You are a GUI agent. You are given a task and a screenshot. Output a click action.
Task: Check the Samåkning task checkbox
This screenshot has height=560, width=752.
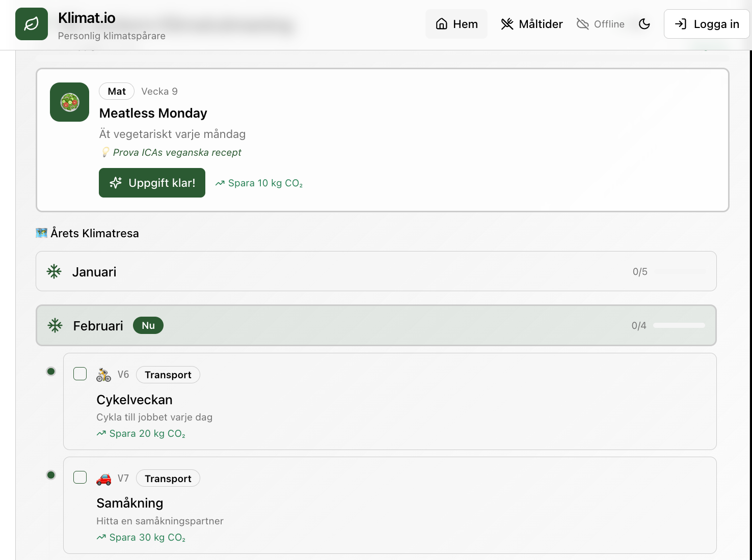(80, 477)
